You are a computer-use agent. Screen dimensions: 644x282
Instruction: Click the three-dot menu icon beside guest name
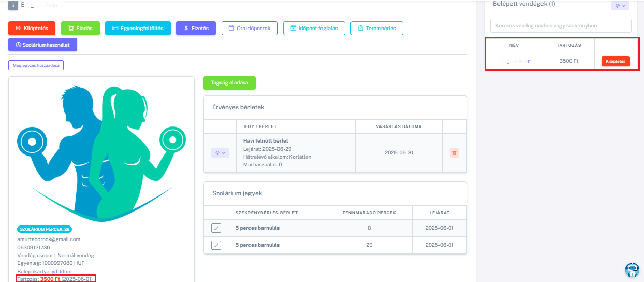(x=13, y=5)
